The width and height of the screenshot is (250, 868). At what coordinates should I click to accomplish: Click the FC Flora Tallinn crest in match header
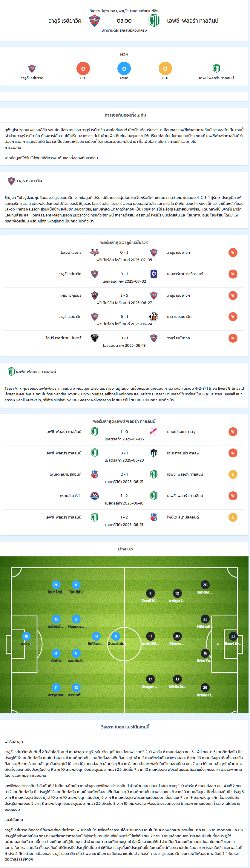tap(154, 21)
